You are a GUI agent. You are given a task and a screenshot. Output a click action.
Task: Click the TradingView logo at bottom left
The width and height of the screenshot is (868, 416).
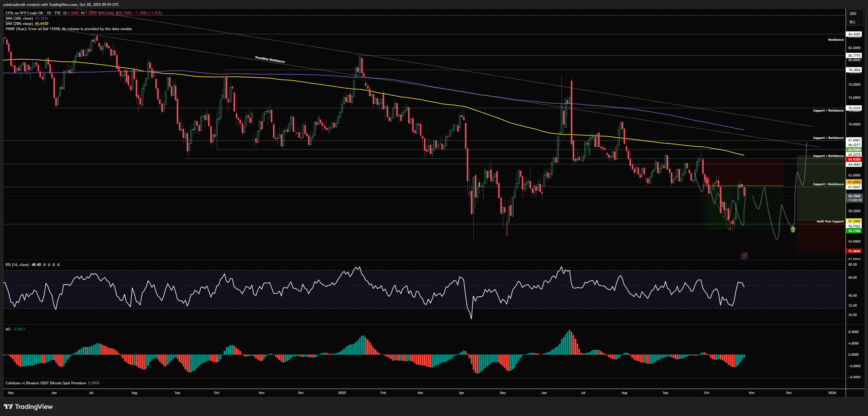click(x=28, y=407)
